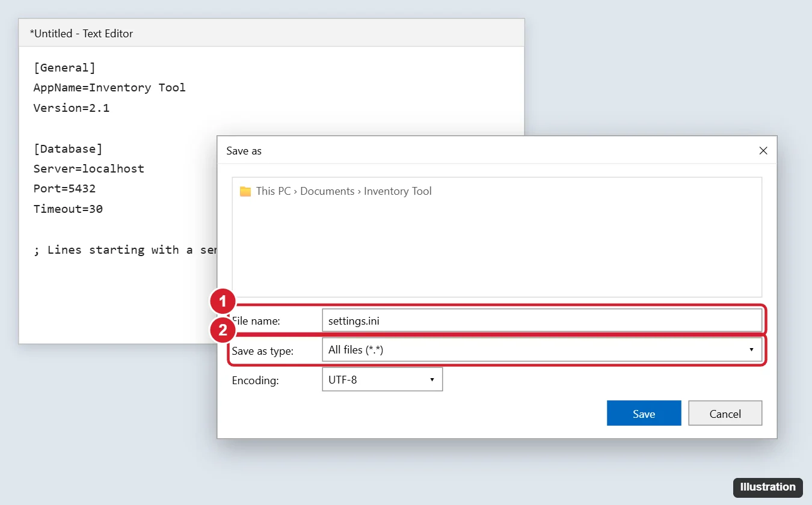Open the Encoding UTF-8 dropdown

click(x=383, y=379)
